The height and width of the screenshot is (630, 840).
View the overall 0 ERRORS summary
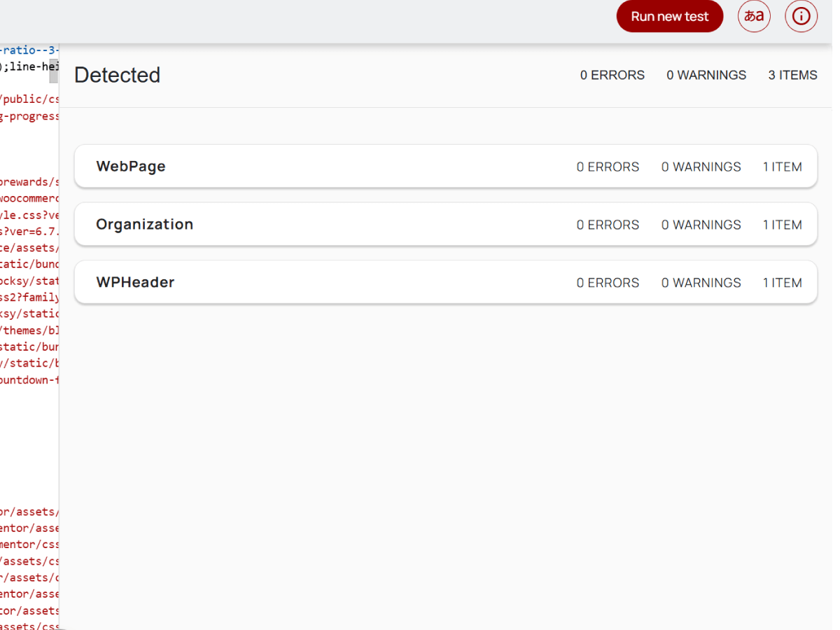coord(612,75)
